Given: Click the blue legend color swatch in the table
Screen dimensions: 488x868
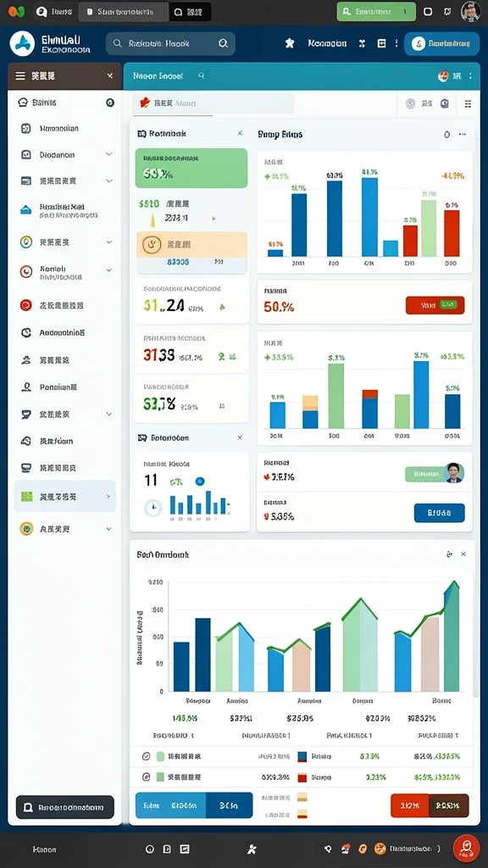Looking at the screenshot, I should (302, 756).
